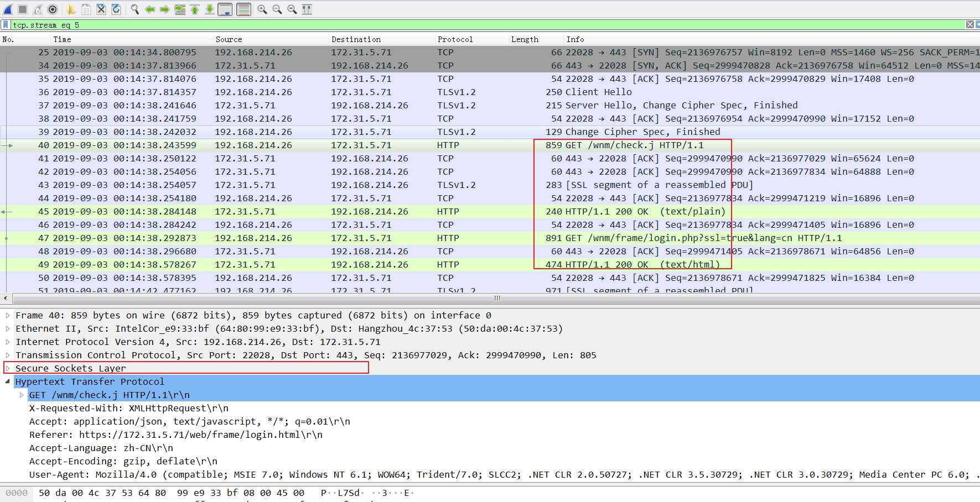Select packet 47 GET login.php row
This screenshot has height=502, width=980.
tap(490, 238)
